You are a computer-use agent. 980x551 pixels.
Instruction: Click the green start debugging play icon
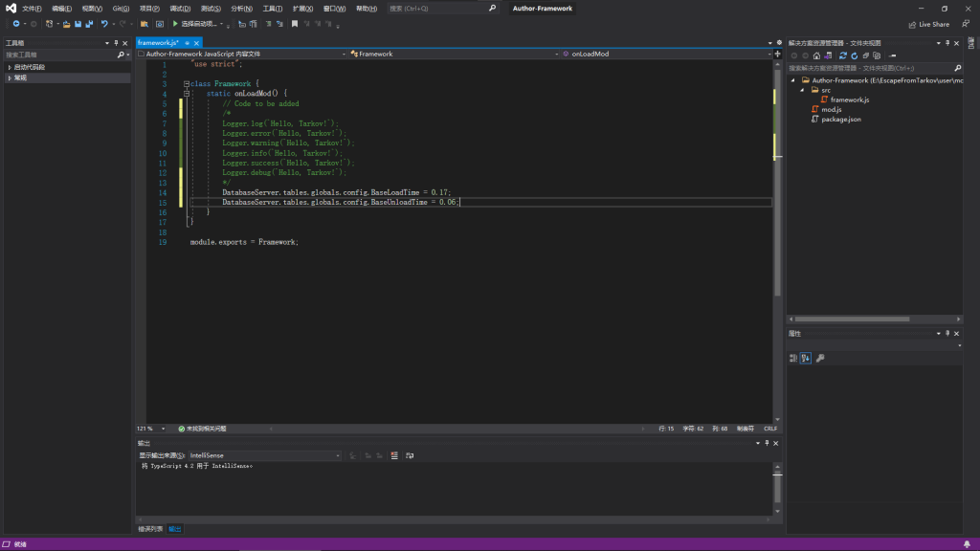[175, 24]
